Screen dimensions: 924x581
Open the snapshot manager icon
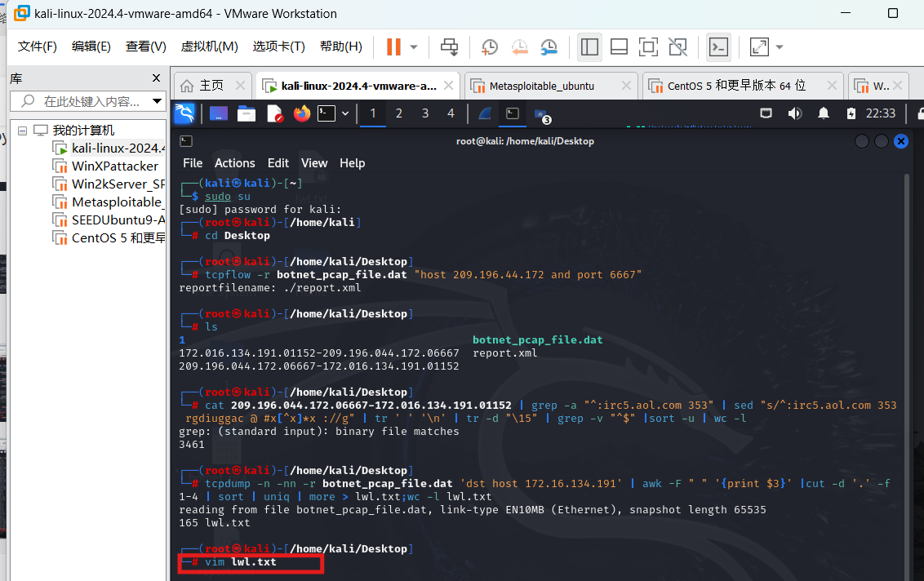pos(549,47)
